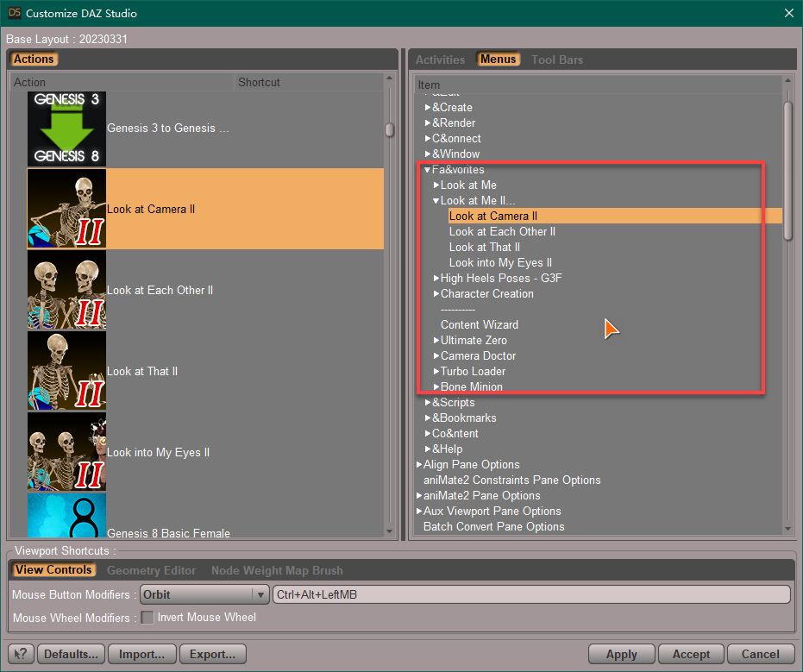This screenshot has width=803, height=672.
Task: Toggle the Invert Mouse Wheel checkbox
Action: point(147,617)
